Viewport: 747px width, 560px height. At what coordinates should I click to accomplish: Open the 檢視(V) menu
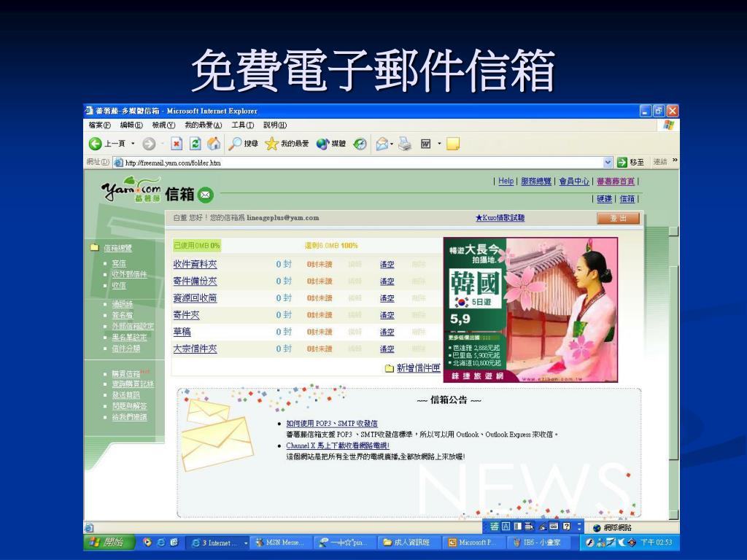163,125
